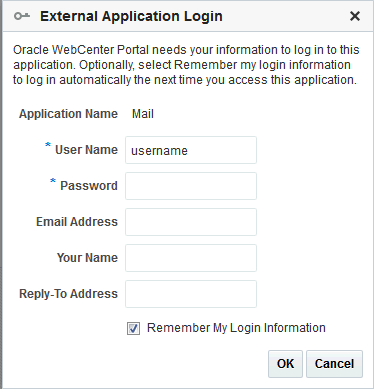The width and height of the screenshot is (374, 389).
Task: Select the Password input field
Action: pos(191,186)
